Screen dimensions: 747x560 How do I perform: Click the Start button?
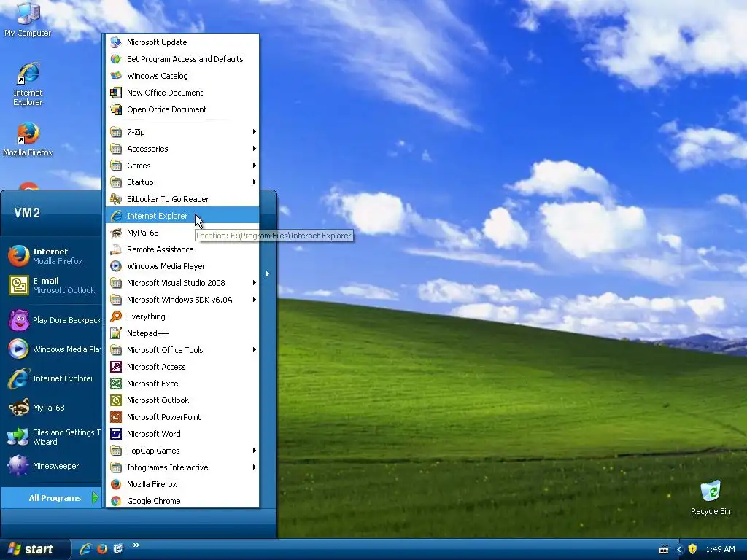click(35, 549)
